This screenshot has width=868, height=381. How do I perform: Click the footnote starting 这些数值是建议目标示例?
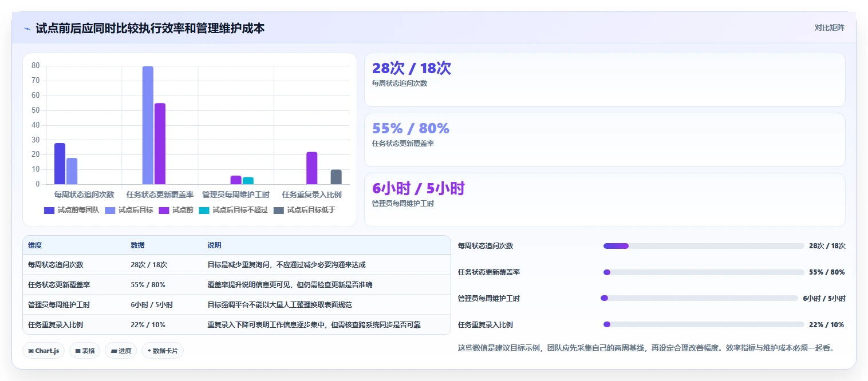646,348
